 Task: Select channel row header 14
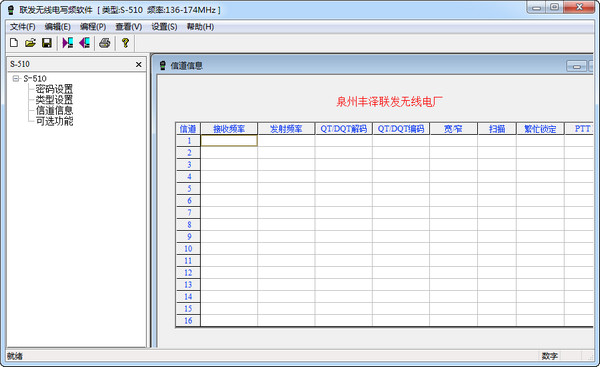click(188, 297)
